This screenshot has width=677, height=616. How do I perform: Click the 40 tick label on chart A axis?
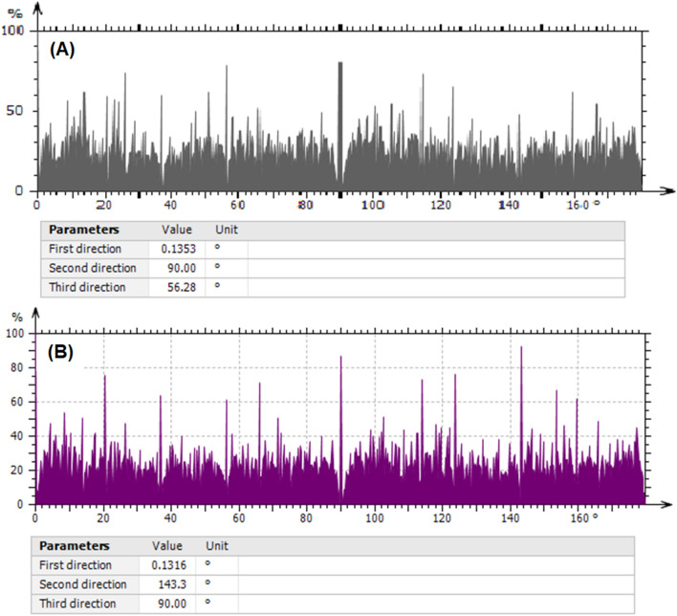coord(170,205)
